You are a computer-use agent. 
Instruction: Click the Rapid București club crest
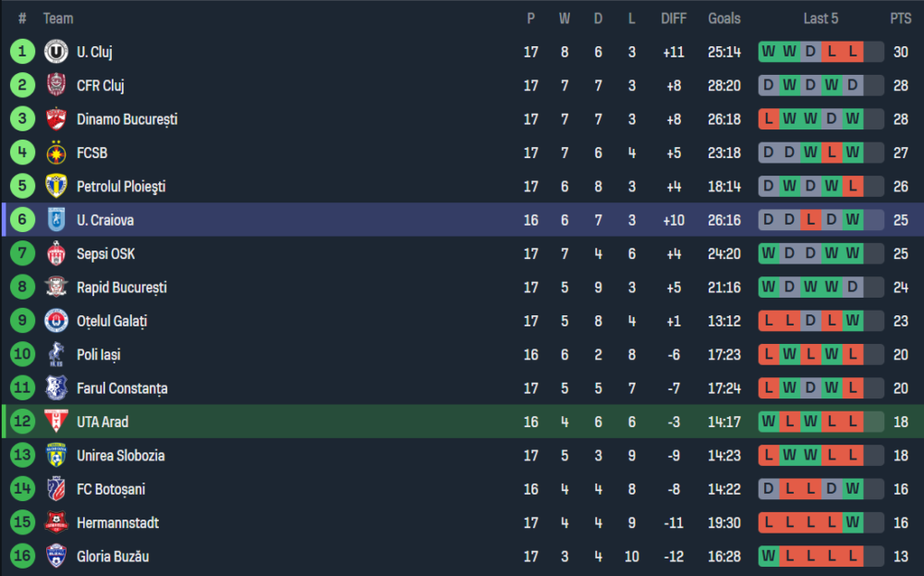tap(56, 288)
